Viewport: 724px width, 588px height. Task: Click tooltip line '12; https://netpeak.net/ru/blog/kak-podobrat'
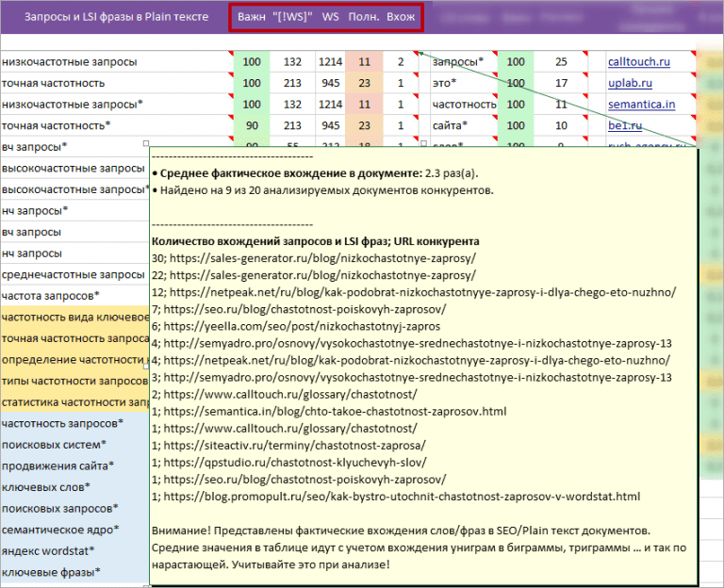(414, 292)
